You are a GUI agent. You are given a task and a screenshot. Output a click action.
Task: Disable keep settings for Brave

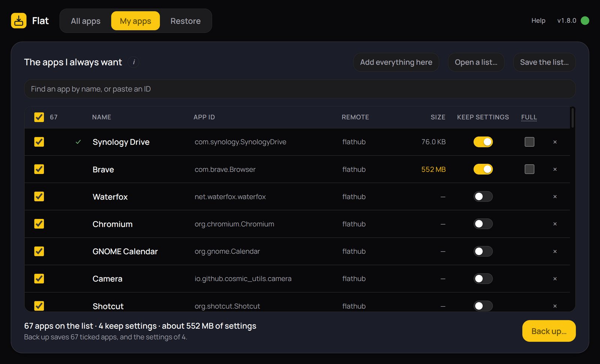pos(483,169)
